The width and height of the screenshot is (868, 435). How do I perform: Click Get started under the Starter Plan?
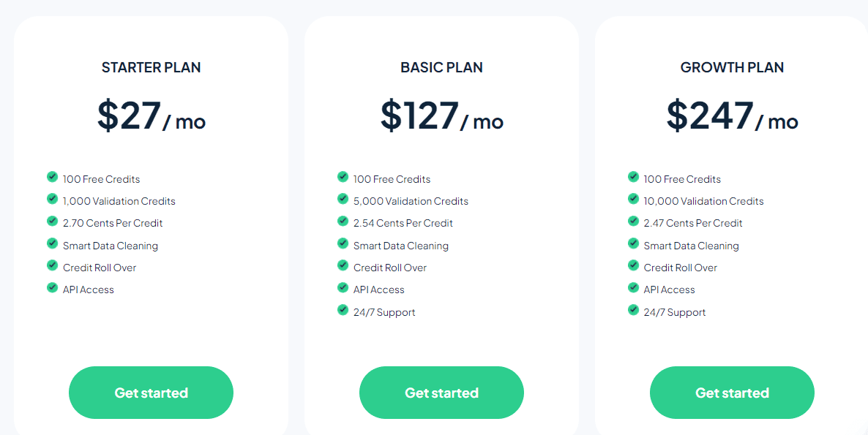[151, 393]
